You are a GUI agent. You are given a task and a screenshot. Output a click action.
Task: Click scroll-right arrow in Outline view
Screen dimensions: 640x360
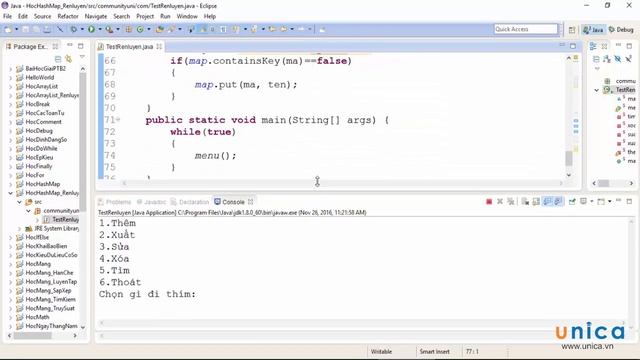point(631,183)
